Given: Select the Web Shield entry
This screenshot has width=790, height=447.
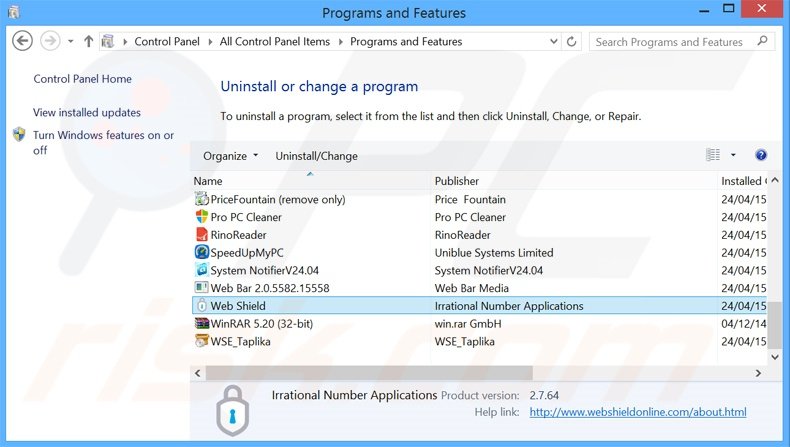Looking at the screenshot, I should tap(238, 306).
